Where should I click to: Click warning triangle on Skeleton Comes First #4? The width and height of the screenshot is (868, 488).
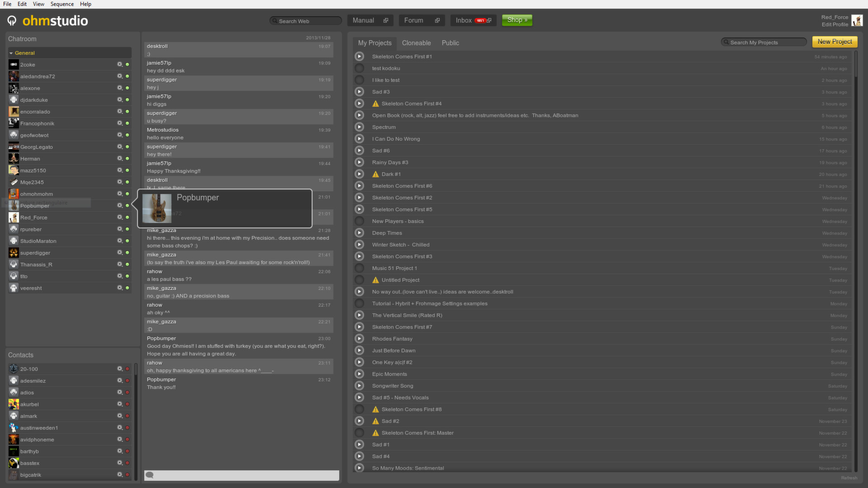(375, 103)
